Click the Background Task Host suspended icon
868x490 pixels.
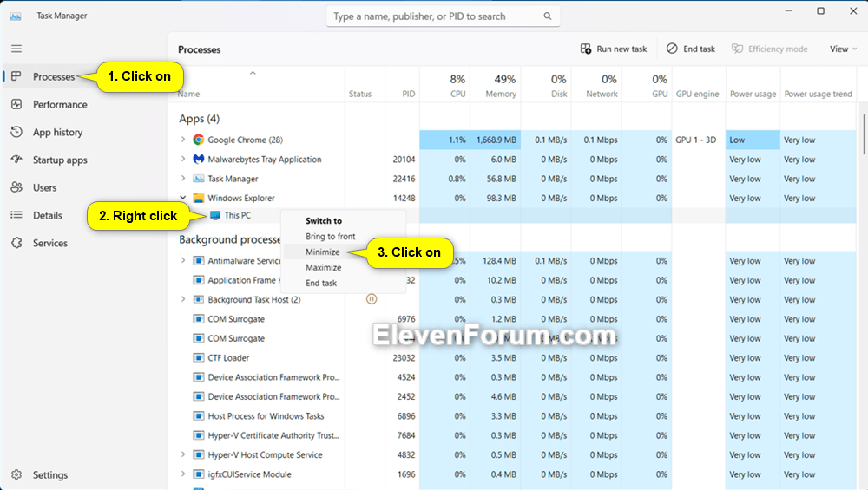point(372,299)
